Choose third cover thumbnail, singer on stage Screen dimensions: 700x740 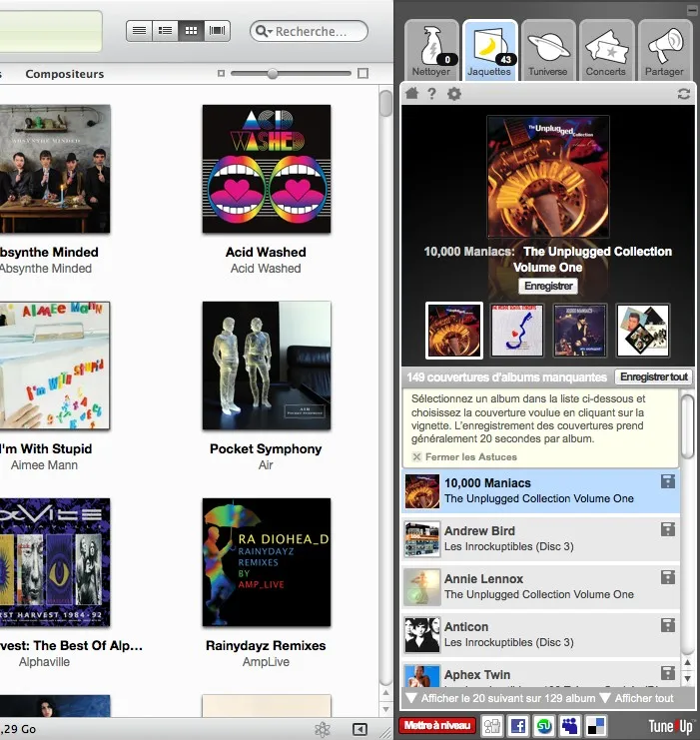[x=579, y=331]
